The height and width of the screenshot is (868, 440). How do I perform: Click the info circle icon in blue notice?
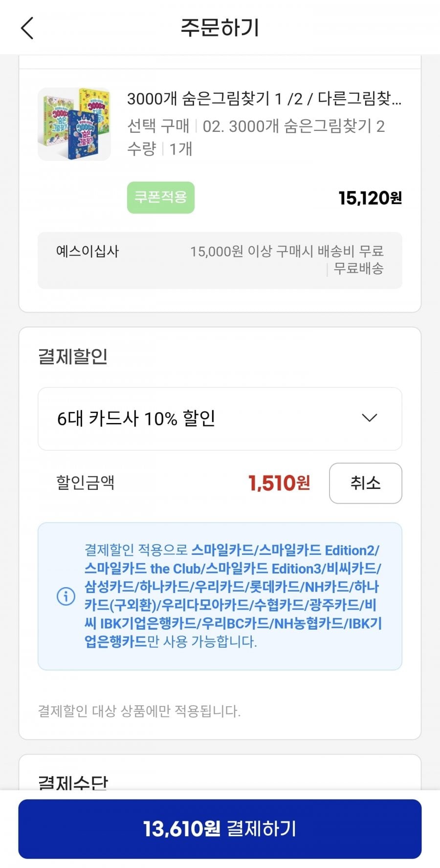[x=66, y=596]
